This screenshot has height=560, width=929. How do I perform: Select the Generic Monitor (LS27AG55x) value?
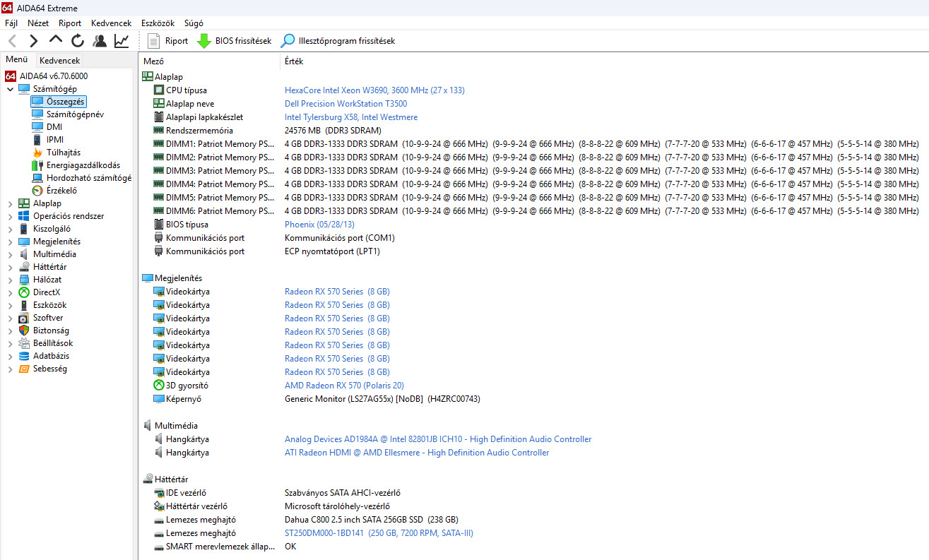(382, 399)
